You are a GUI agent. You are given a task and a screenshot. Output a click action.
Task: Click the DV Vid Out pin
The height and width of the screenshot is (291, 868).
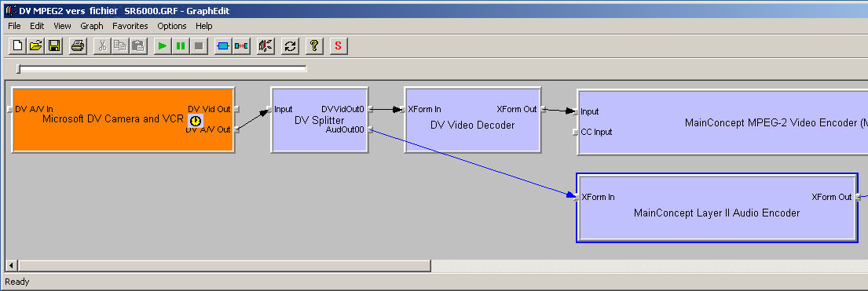click(x=237, y=109)
